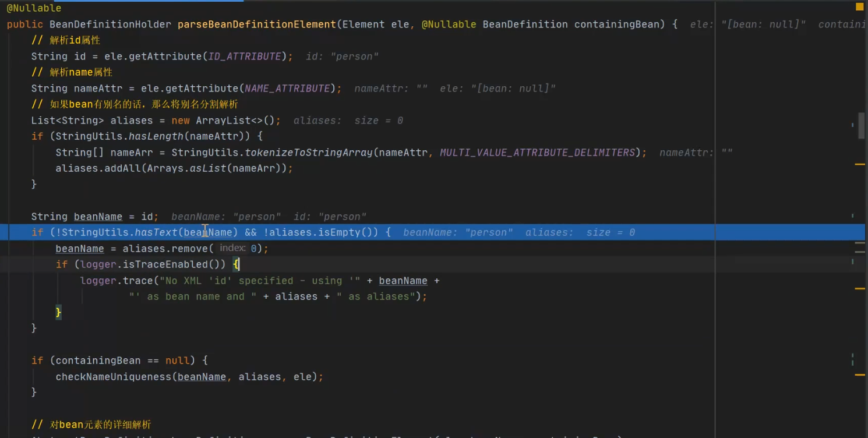This screenshot has width=868, height=438.
Task: Click the string "No XML 'id' specified - using '"
Action: (x=260, y=281)
